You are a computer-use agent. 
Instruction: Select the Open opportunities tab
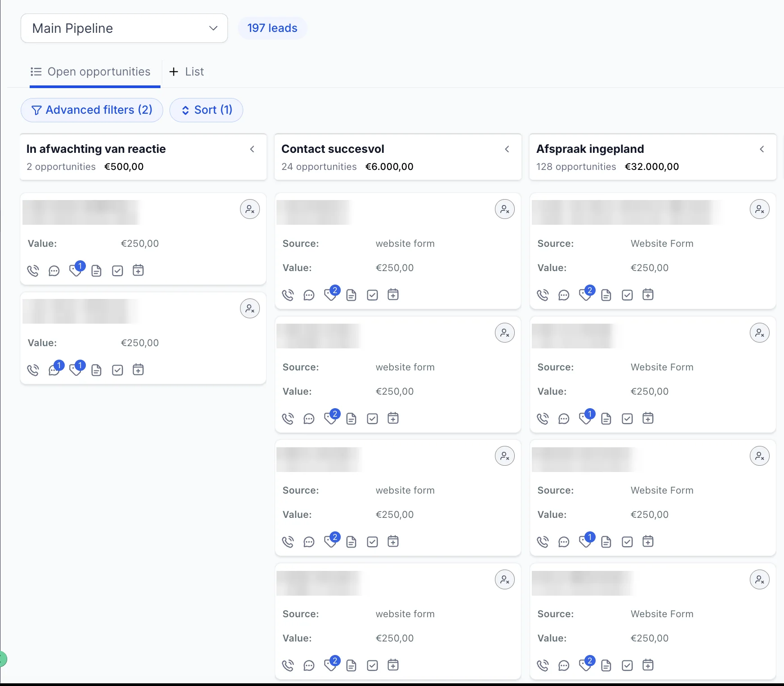pos(90,72)
